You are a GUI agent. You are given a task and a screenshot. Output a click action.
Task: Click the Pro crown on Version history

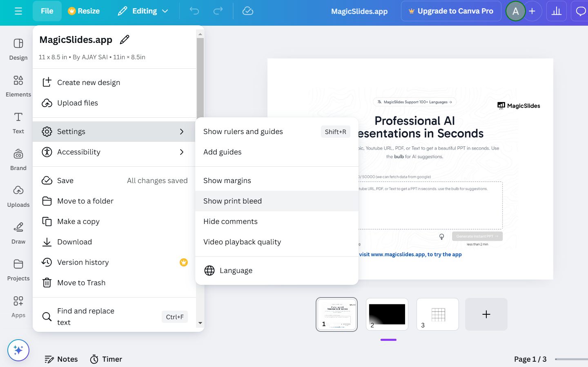184,262
